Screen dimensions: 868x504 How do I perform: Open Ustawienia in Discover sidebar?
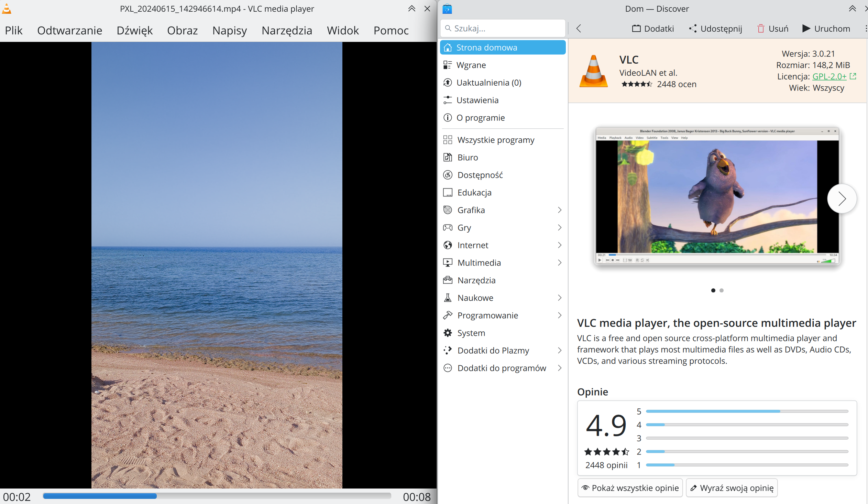point(477,100)
